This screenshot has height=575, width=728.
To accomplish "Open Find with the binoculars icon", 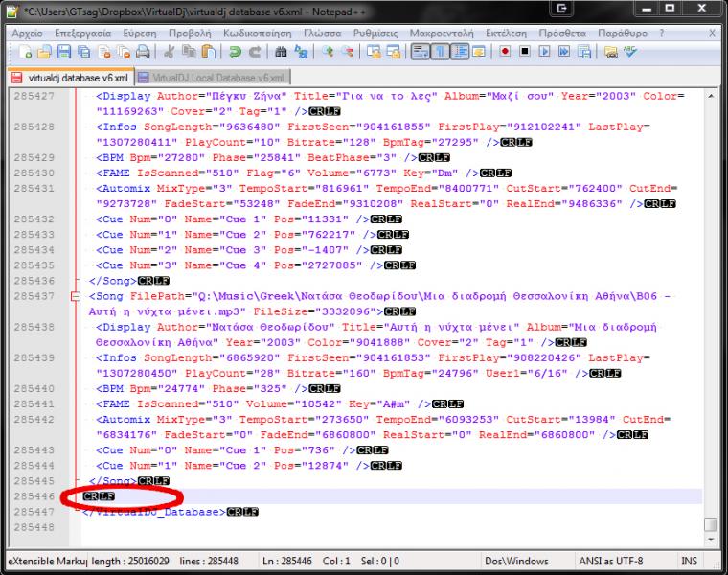I will click(281, 52).
